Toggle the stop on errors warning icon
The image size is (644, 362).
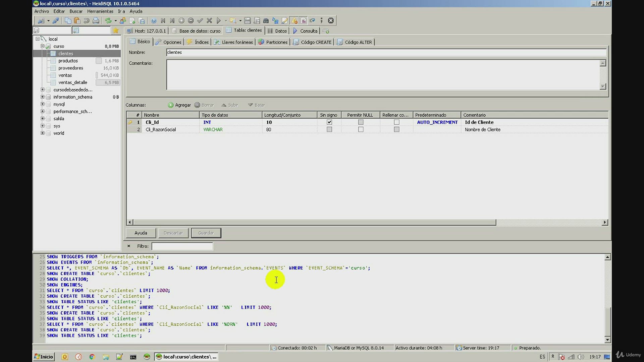pyautogui.click(x=294, y=21)
